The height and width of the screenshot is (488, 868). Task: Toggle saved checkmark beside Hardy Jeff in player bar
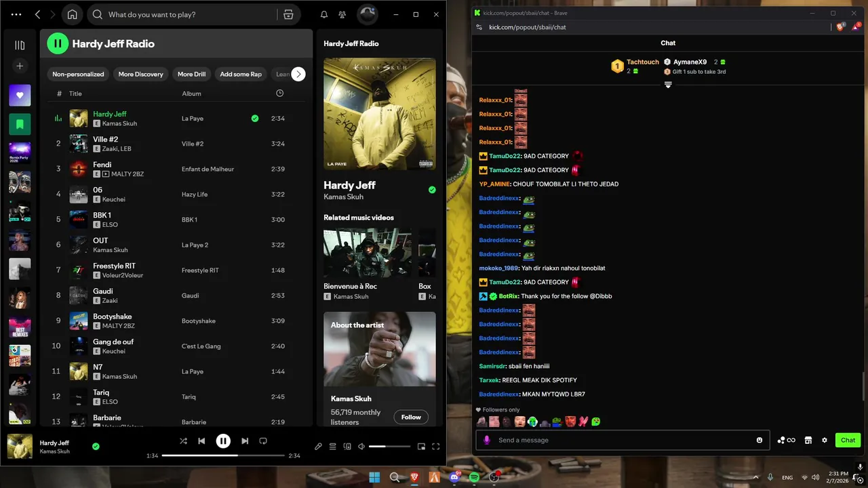96,446
